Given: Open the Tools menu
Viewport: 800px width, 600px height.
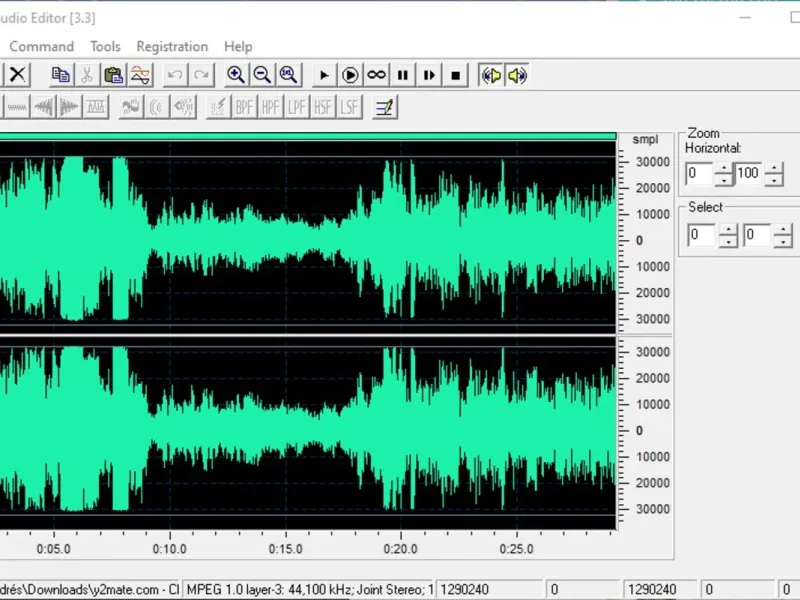Looking at the screenshot, I should (x=105, y=46).
